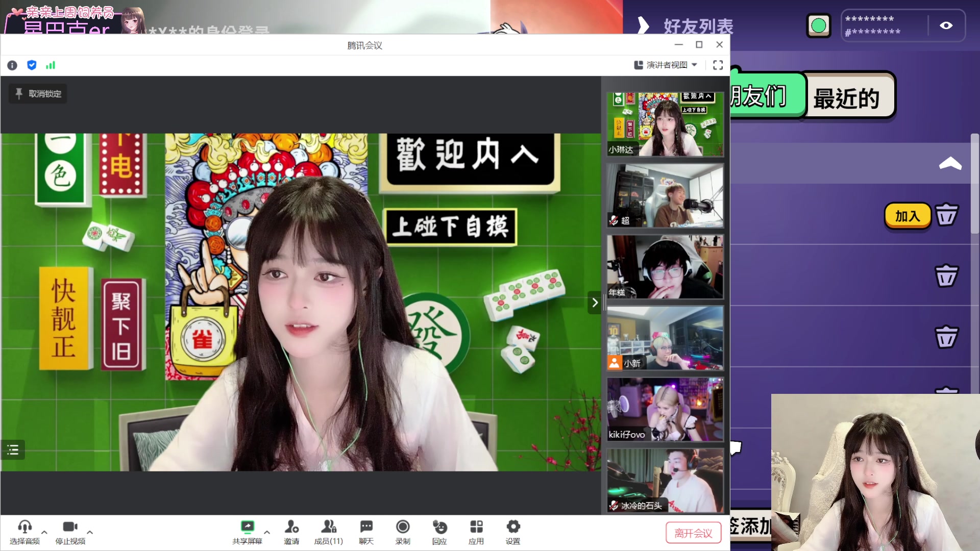
Task: Click the yellow 加入 join button
Action: (908, 216)
